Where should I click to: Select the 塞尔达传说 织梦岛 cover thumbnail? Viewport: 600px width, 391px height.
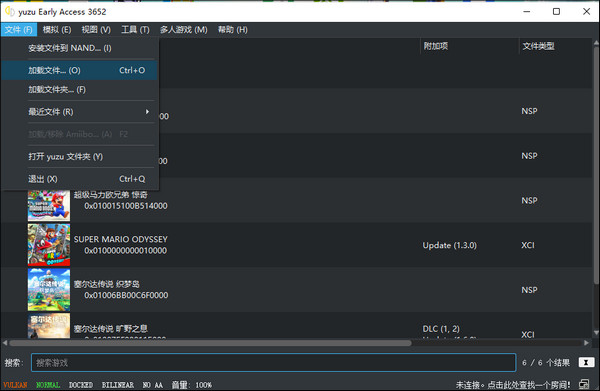tap(49, 290)
